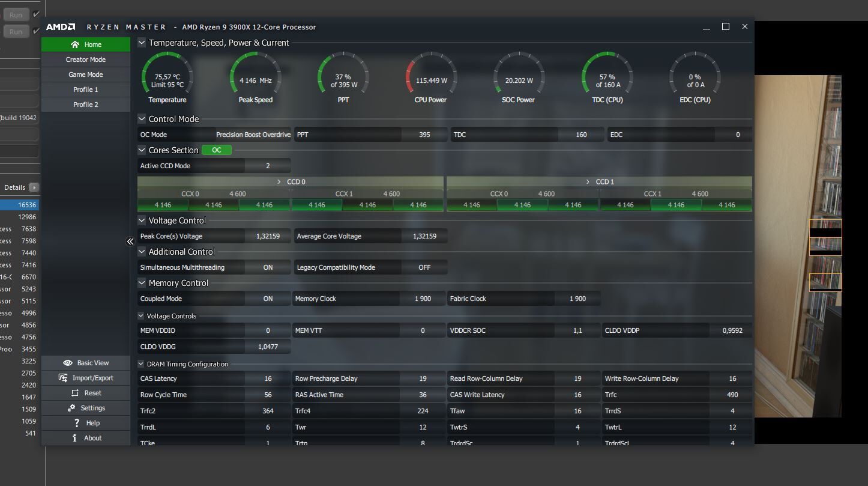The image size is (868, 486).
Task: Click the CAS Latency value 16
Action: point(268,378)
